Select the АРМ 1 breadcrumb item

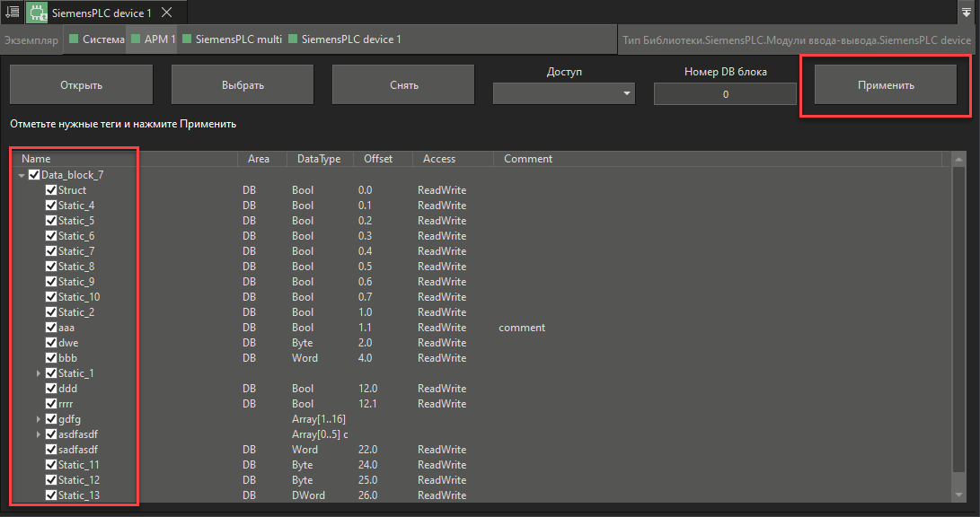tap(153, 39)
